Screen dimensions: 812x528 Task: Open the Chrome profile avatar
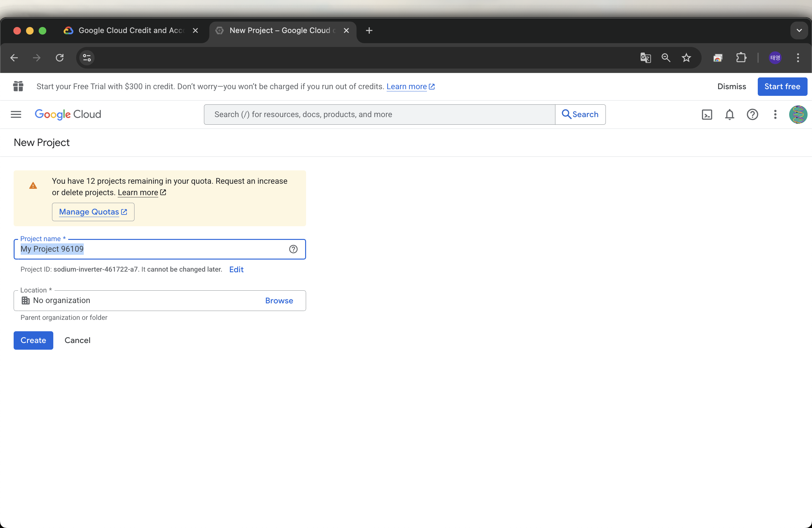tap(775, 58)
